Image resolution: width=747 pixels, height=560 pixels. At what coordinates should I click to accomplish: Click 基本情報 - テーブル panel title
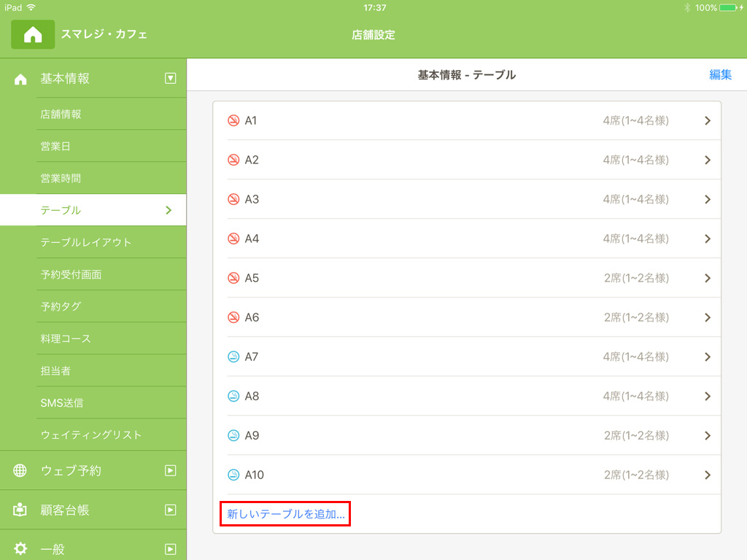(466, 75)
